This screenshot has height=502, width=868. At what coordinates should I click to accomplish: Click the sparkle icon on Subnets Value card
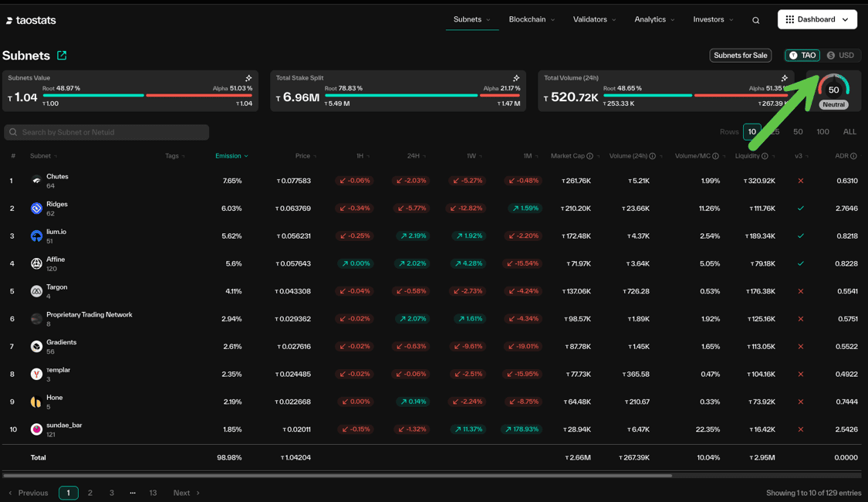(x=248, y=78)
